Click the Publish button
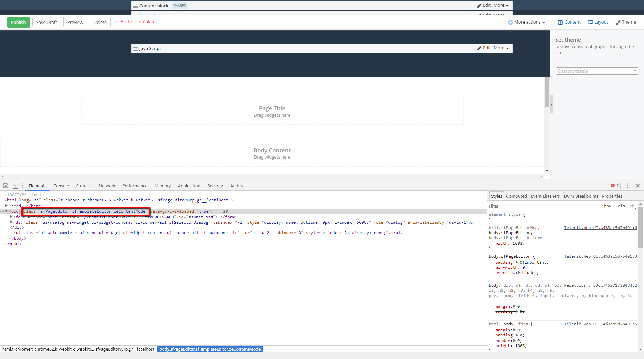The image size is (644, 359). coord(18,22)
